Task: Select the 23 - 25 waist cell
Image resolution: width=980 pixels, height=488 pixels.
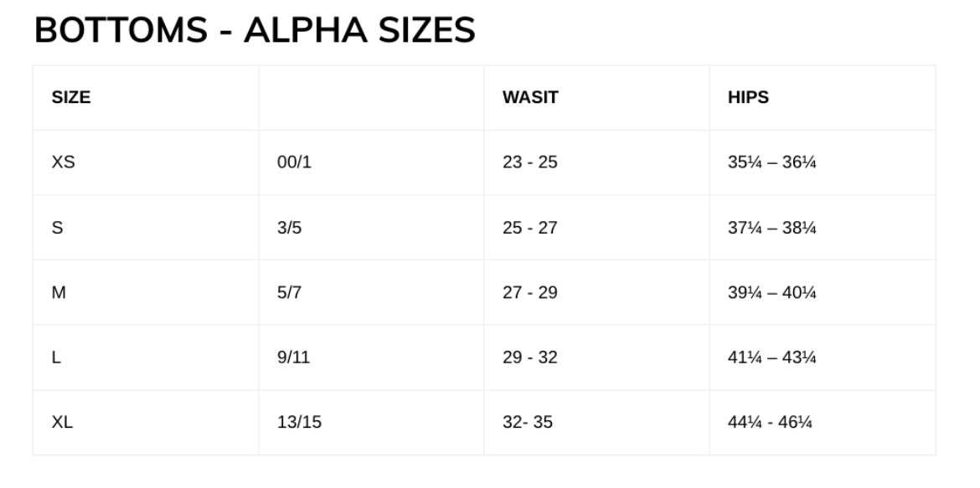Action: pos(597,162)
